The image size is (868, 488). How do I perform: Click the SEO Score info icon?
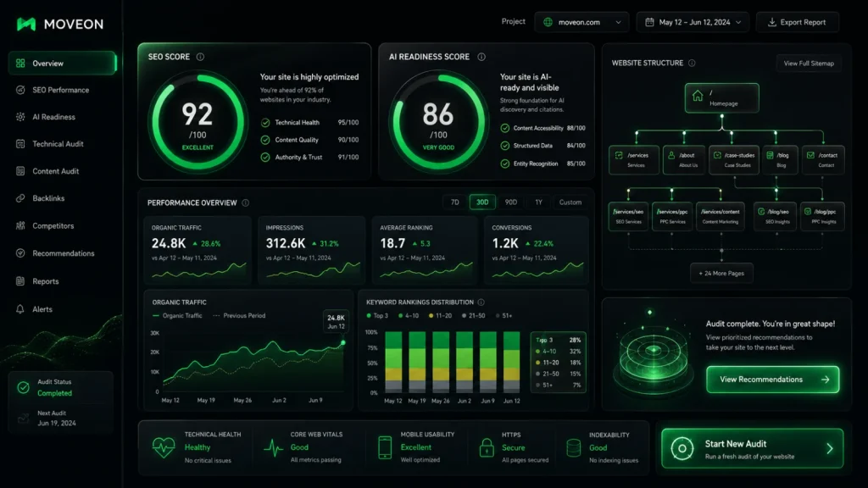[x=200, y=57]
